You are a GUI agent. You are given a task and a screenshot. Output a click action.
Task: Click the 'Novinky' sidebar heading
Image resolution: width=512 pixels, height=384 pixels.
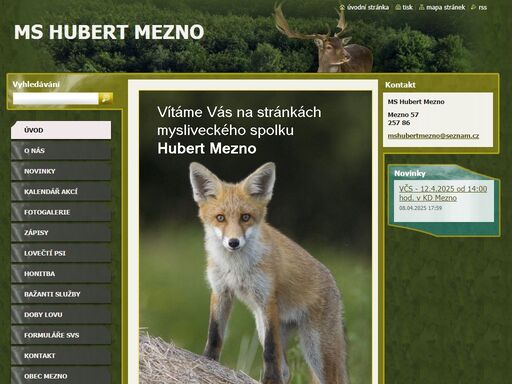410,173
